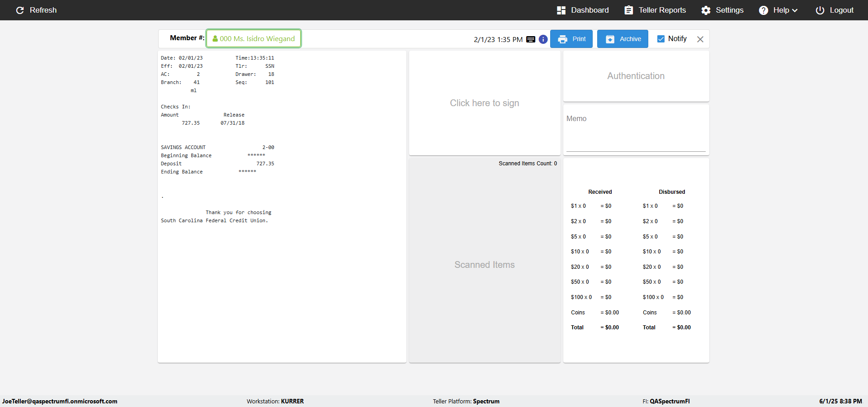Click the Refresh label
Screen dimensions: 868x407
point(43,10)
